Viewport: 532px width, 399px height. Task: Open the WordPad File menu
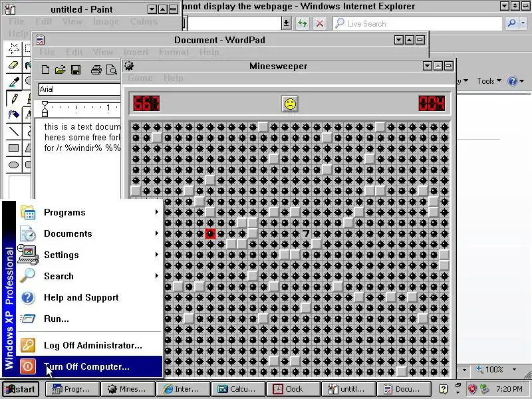[x=47, y=52]
